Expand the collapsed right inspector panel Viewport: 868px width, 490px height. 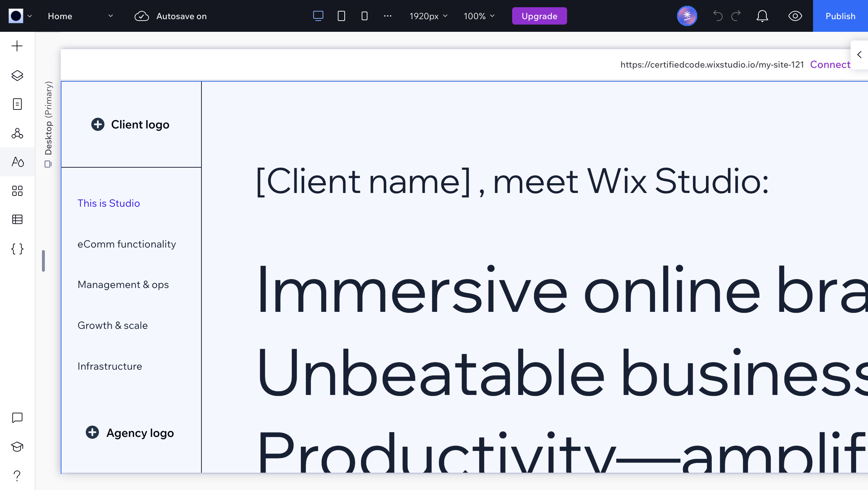(859, 55)
